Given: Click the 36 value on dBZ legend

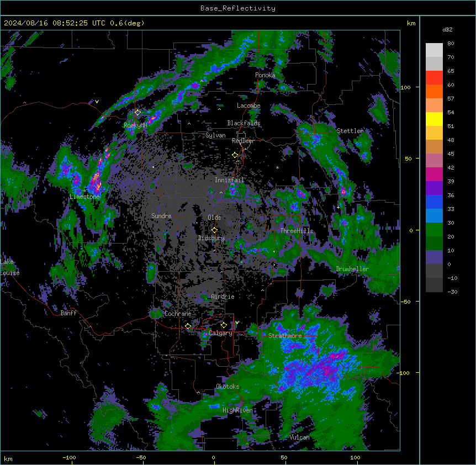Looking at the screenshot, I should tap(451, 195).
